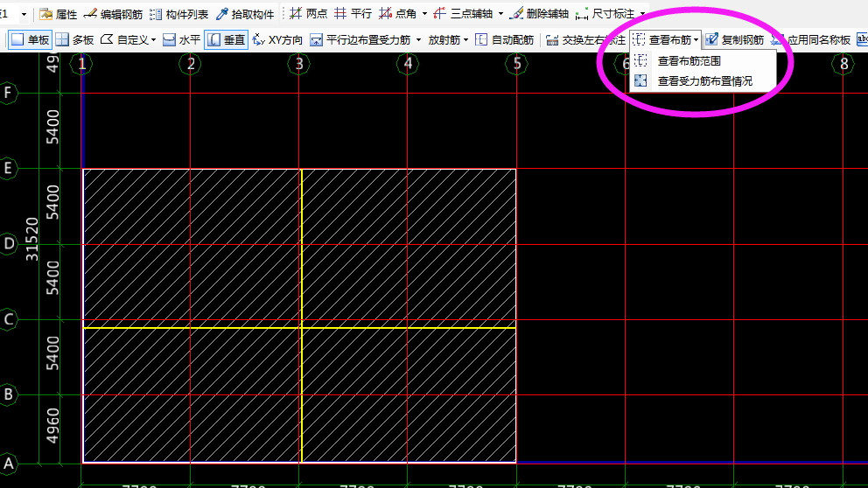Click axis bubble letter A

8,464
